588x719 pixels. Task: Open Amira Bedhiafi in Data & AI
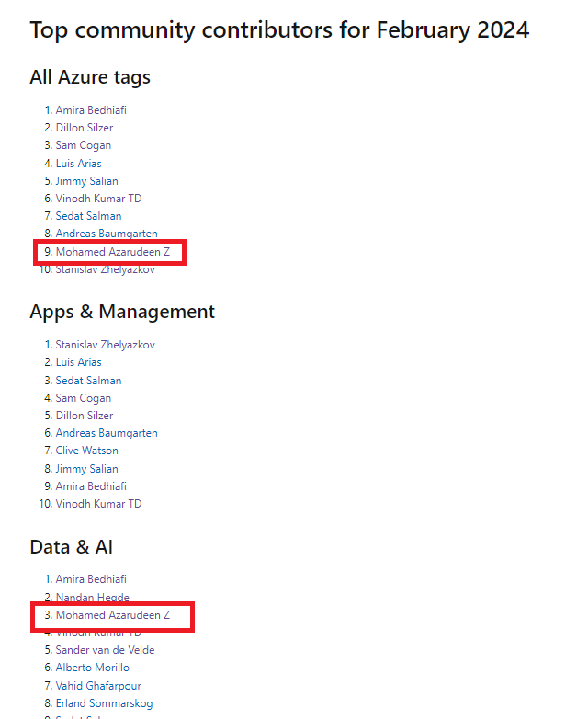91,579
